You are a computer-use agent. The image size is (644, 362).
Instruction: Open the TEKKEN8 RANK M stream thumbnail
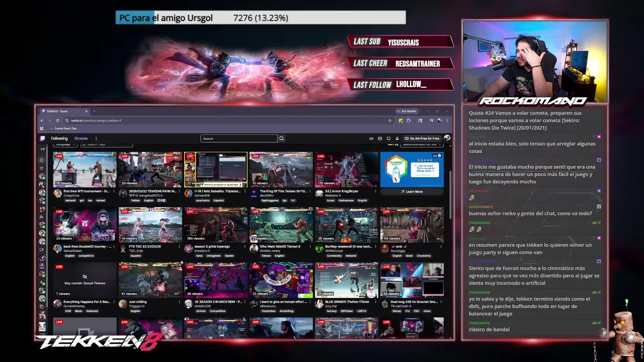[150, 169]
